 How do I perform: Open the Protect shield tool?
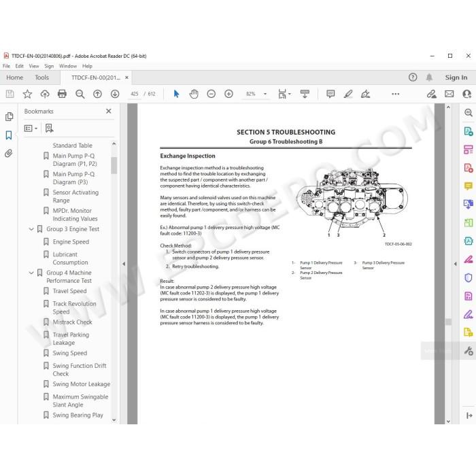[468, 277]
